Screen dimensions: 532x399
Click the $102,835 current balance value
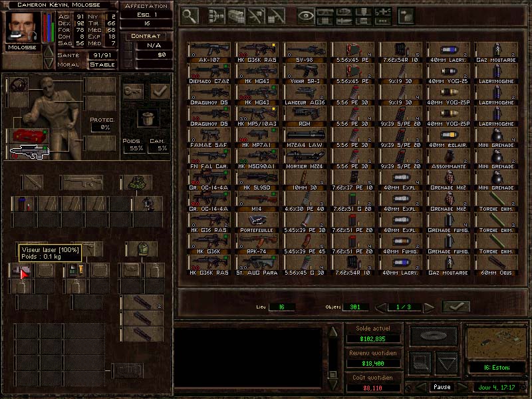[x=372, y=338]
